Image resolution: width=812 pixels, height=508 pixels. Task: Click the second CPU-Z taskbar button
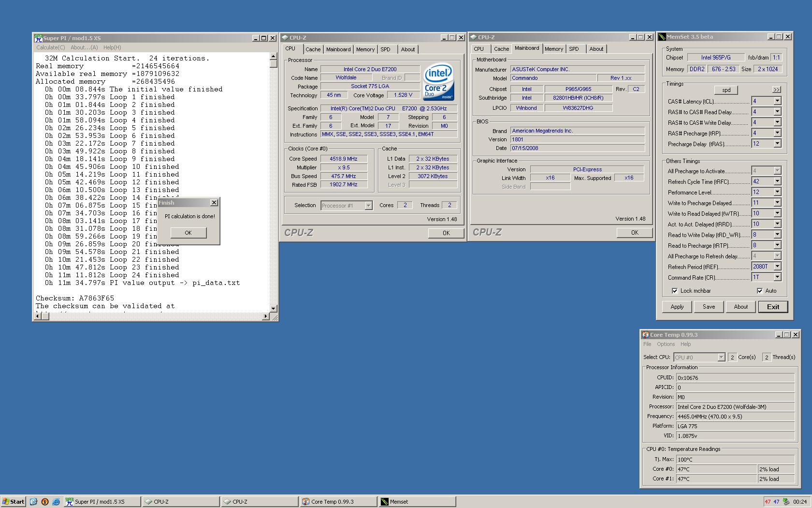(260, 502)
